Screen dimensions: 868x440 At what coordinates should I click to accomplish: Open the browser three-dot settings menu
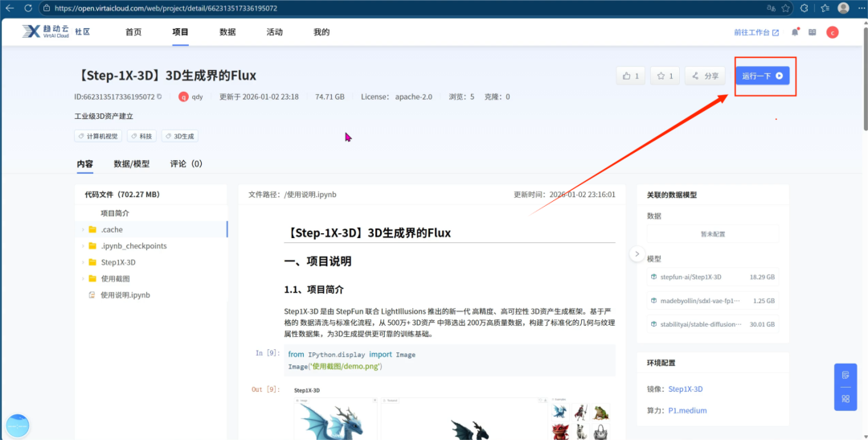click(x=860, y=8)
